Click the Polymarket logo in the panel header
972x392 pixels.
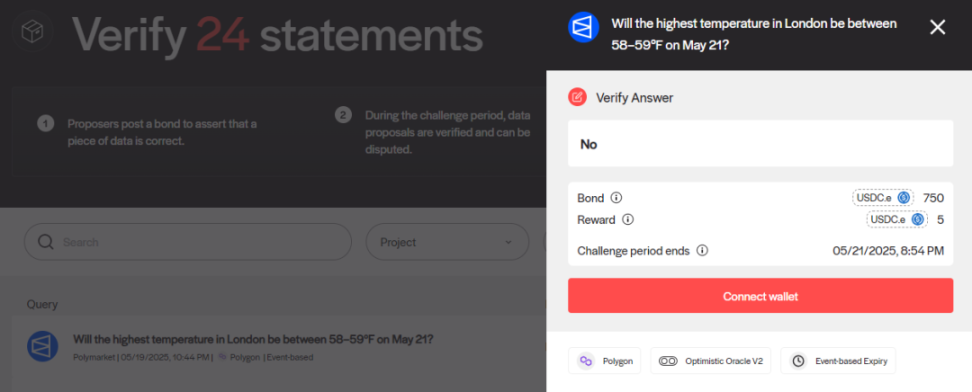pyautogui.click(x=583, y=27)
